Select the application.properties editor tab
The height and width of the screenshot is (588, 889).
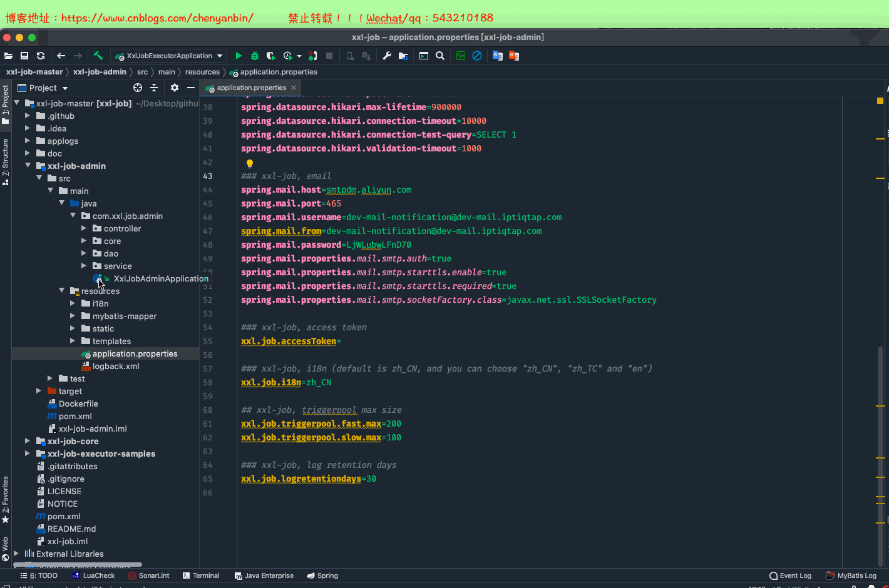pyautogui.click(x=251, y=88)
